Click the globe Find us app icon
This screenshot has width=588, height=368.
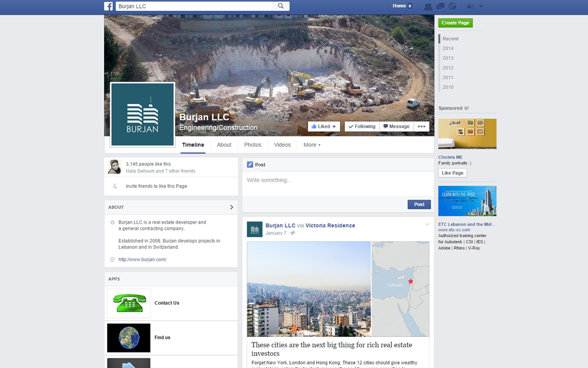point(129,338)
